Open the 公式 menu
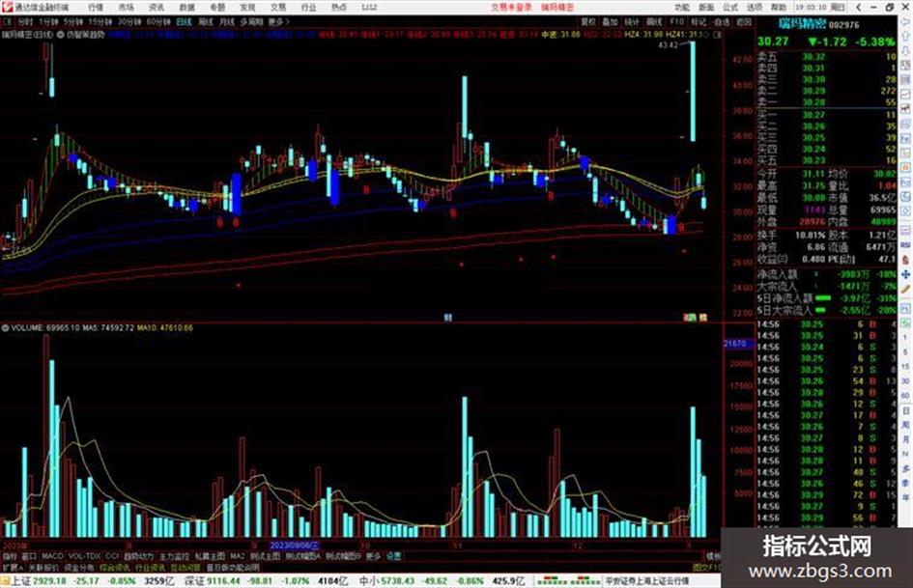 (x=730, y=8)
